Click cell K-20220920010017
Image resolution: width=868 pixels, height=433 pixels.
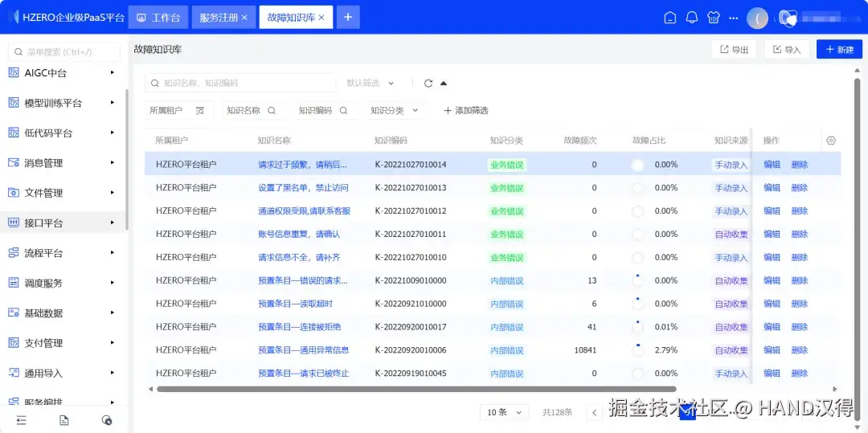tap(411, 327)
